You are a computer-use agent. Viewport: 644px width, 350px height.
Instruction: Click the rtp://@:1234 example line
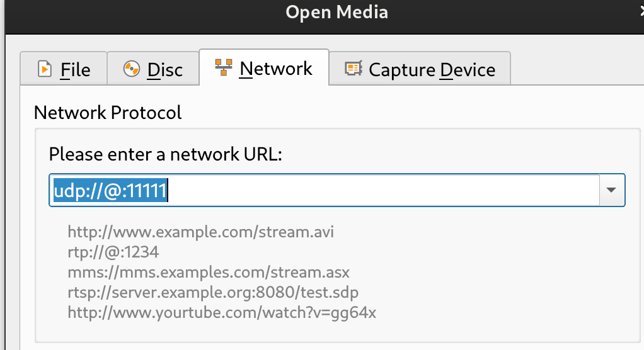pyautogui.click(x=113, y=252)
